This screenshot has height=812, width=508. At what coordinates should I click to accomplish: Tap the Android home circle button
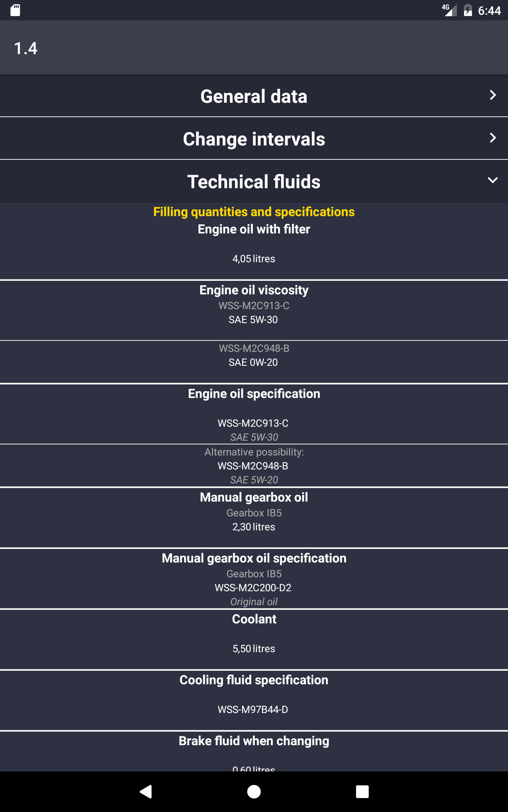[x=254, y=791]
